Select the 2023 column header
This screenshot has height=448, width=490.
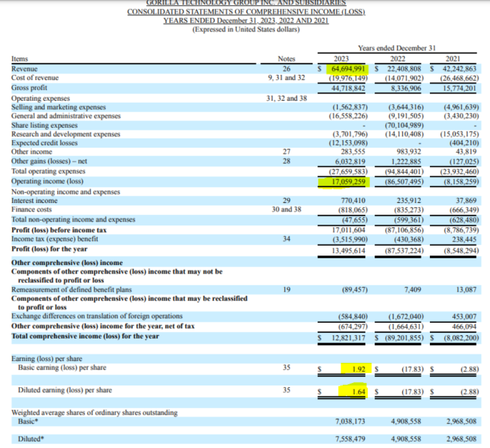(x=341, y=59)
